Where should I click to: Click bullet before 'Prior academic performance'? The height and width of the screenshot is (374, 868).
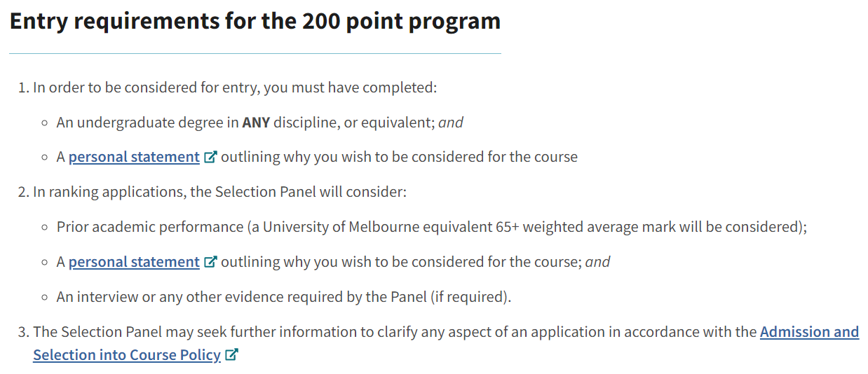point(44,228)
